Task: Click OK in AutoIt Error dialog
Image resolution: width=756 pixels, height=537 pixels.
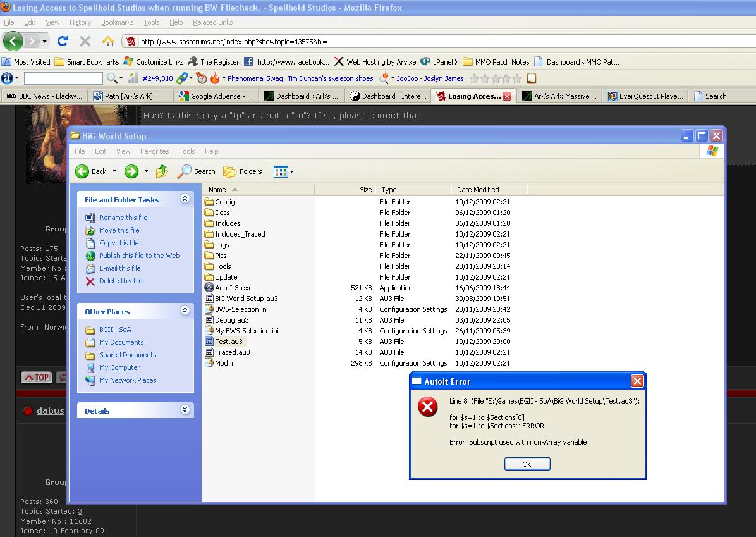Action: (527, 464)
